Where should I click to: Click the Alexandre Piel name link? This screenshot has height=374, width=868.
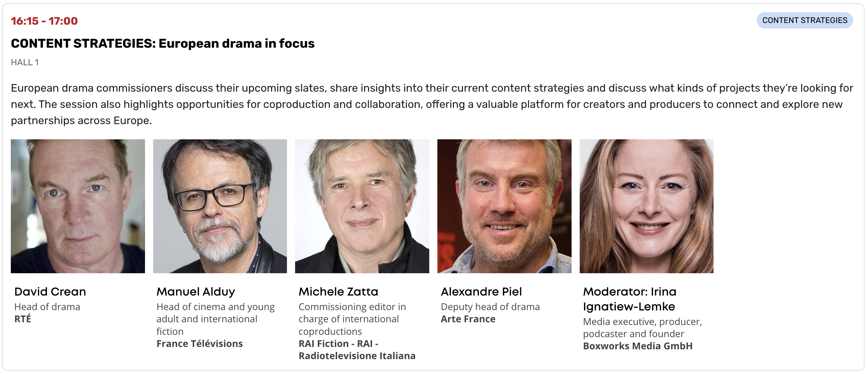pos(481,291)
